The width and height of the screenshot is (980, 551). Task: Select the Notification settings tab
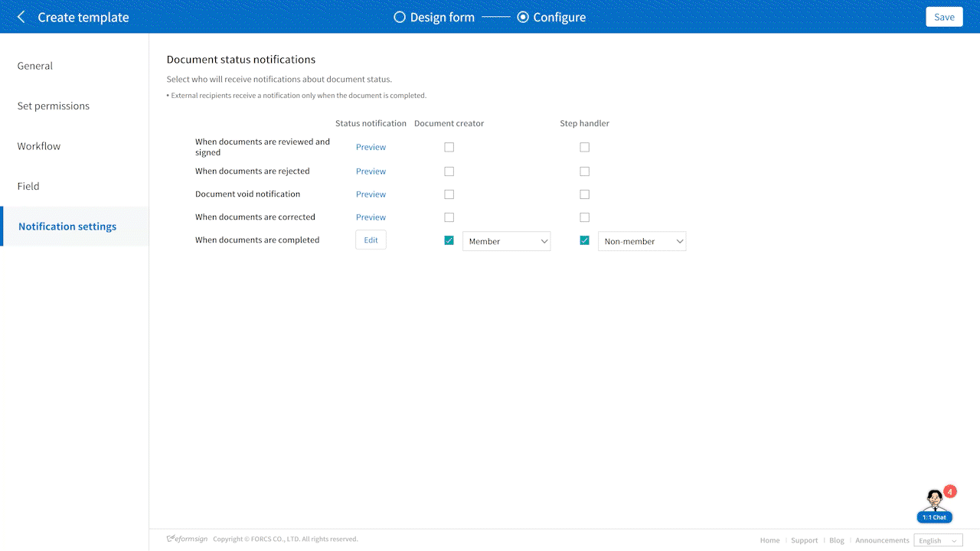pos(74,227)
